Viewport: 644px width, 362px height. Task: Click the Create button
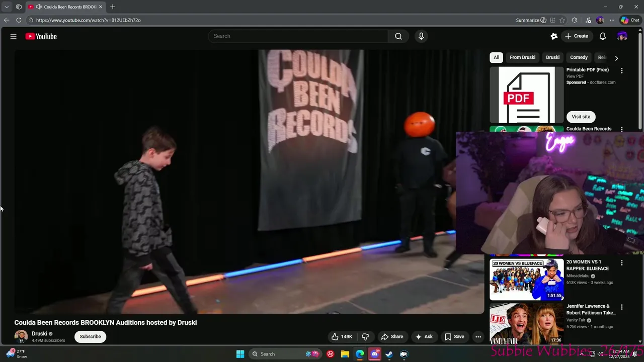tap(577, 36)
